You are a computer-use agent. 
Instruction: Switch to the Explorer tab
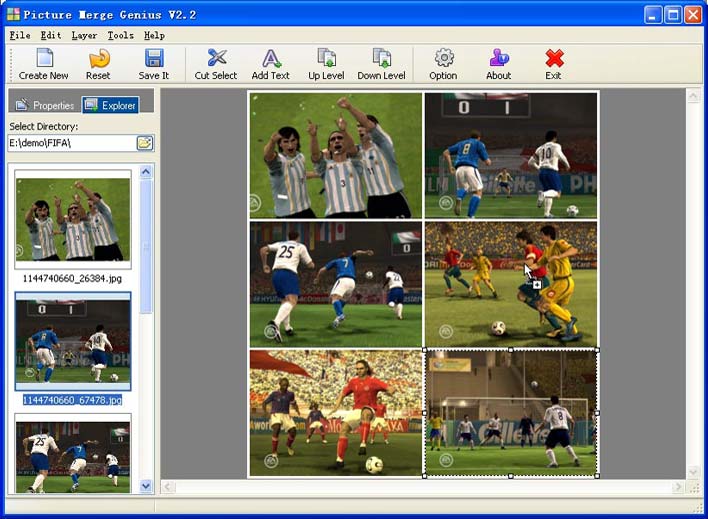point(110,105)
